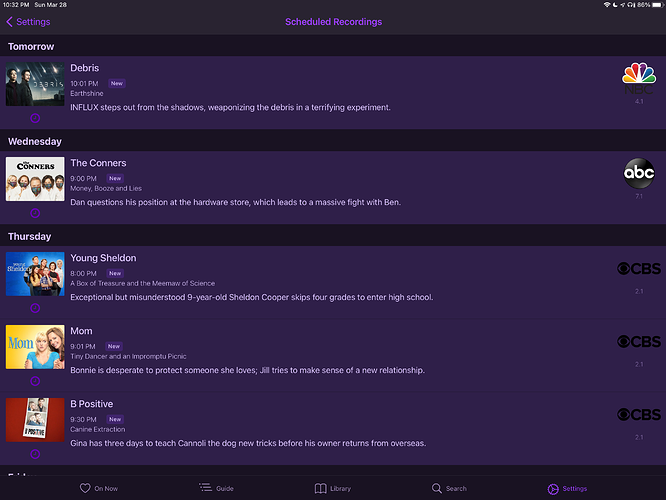This screenshot has height=500, width=666.
Task: Tap the recording options icon under Debris
Action: tap(35, 118)
